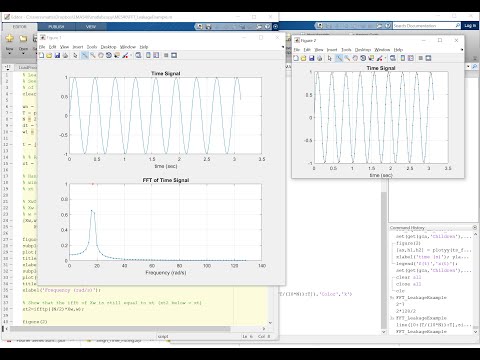Click Show Plot Tools icon in Figure 2
The width and height of the screenshot is (480, 360).
click(428, 58)
